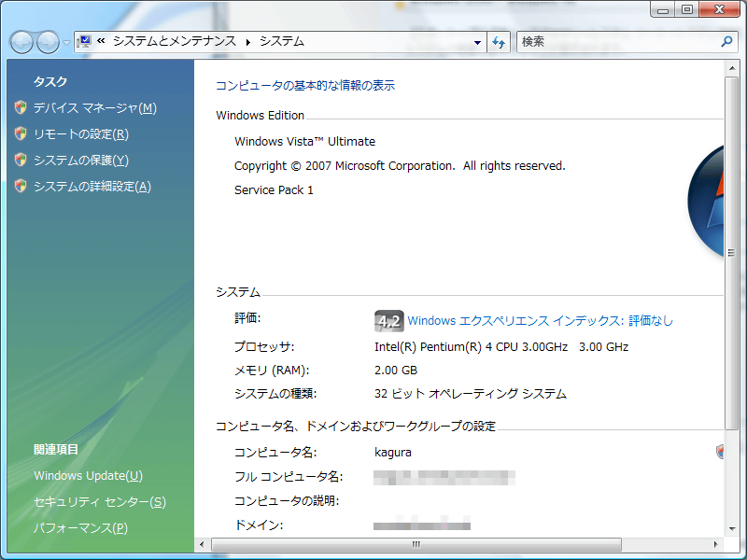
Task: Click the Service Pack 1 text
Action: coord(274,190)
